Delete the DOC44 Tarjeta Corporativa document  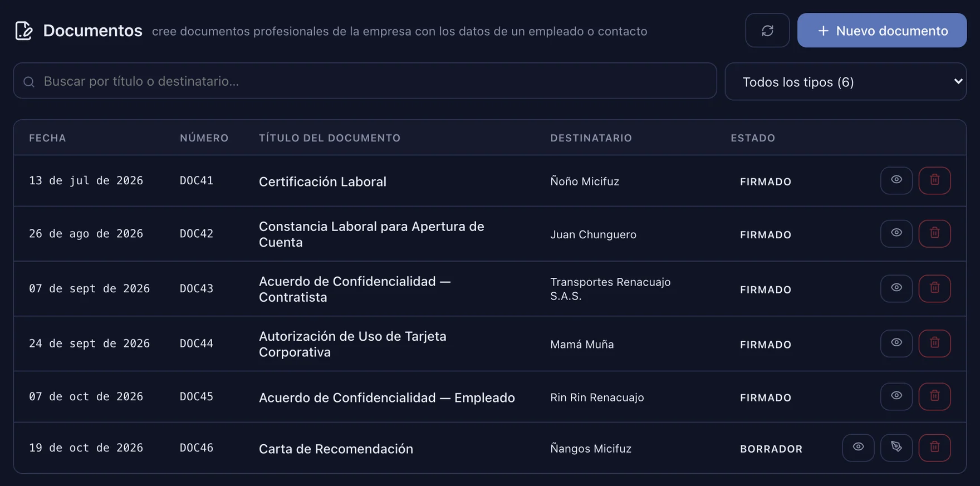(935, 343)
